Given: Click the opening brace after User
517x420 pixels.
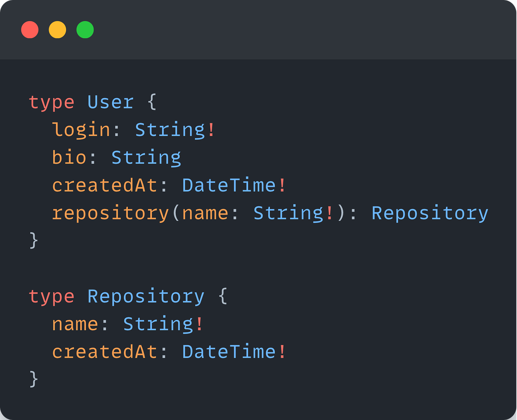Looking at the screenshot, I should pos(152,102).
